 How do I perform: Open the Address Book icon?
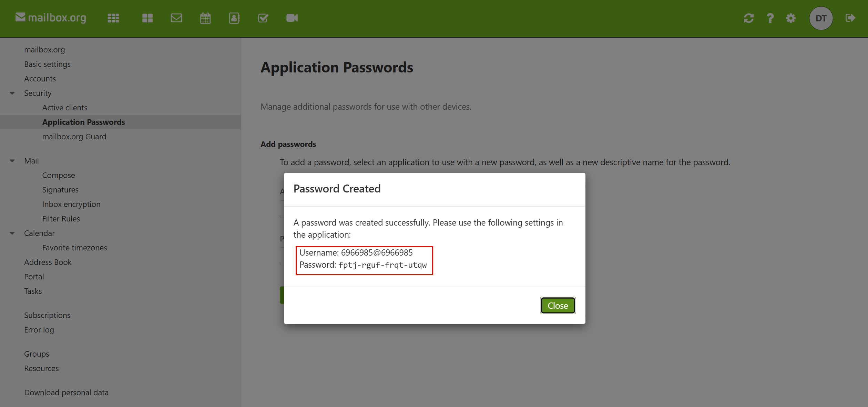tap(234, 18)
